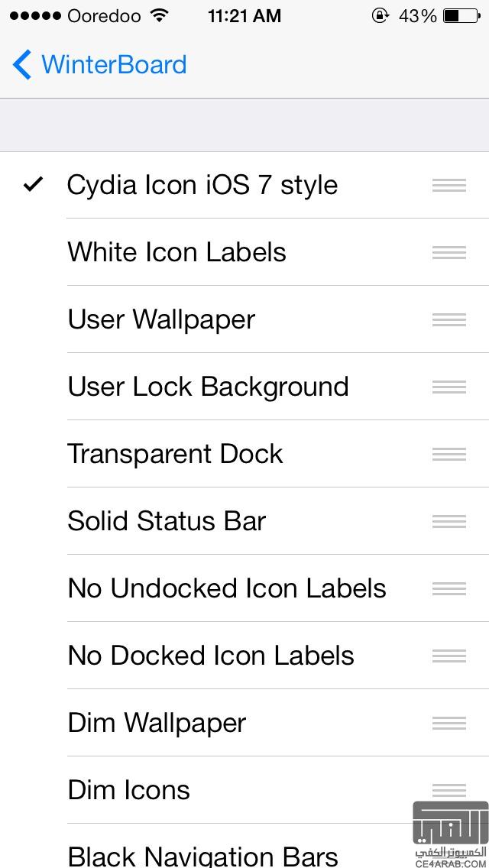This screenshot has width=489, height=868.
Task: Tap the Wi-Fi icon in the status bar
Action: pyautogui.click(x=160, y=15)
